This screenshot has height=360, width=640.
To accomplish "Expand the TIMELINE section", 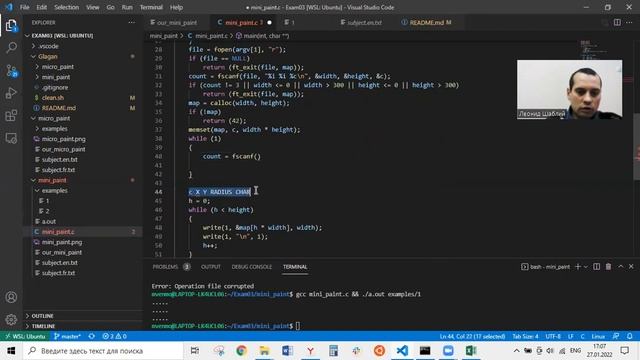I will tap(82, 326).
